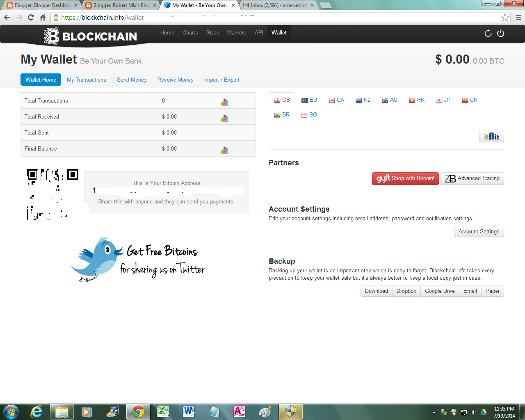Bookmark this page with the star icon
The image size is (525, 420).
click(x=505, y=17)
